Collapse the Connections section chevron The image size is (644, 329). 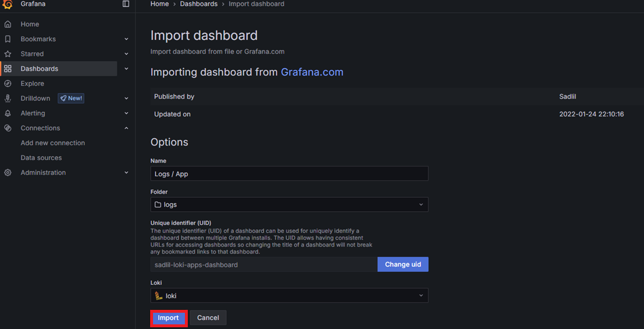126,128
